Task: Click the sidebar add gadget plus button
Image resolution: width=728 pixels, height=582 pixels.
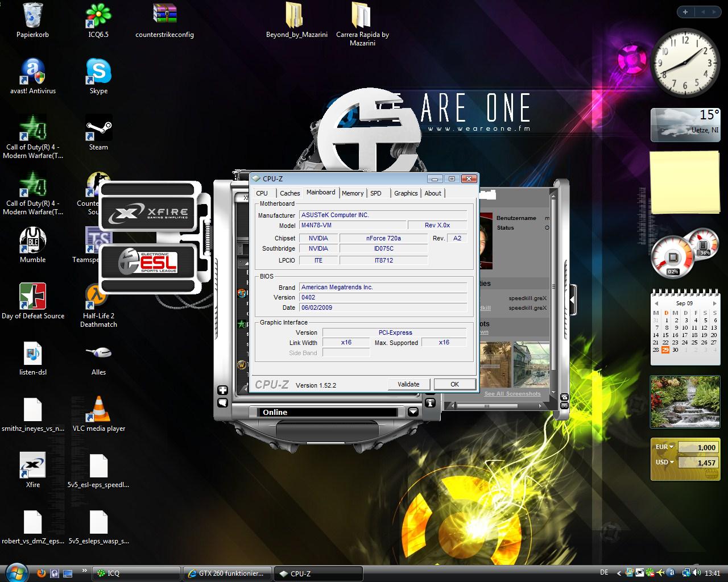Action: 685,11
